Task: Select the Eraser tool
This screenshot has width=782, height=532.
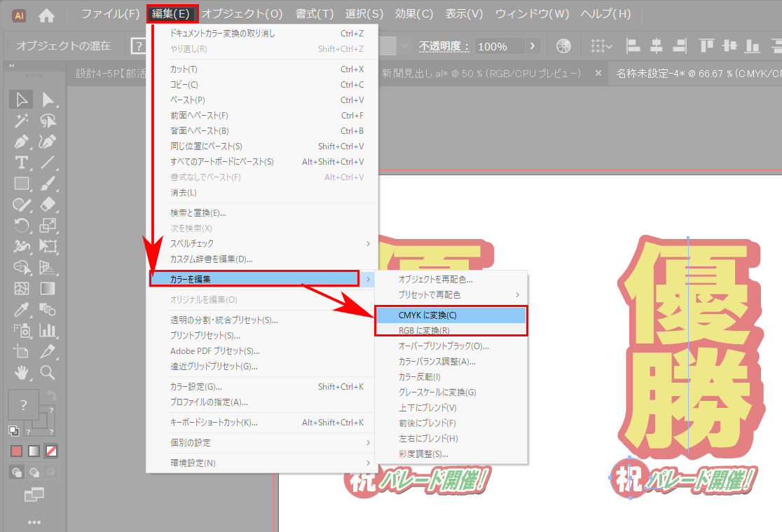Action: [x=48, y=205]
